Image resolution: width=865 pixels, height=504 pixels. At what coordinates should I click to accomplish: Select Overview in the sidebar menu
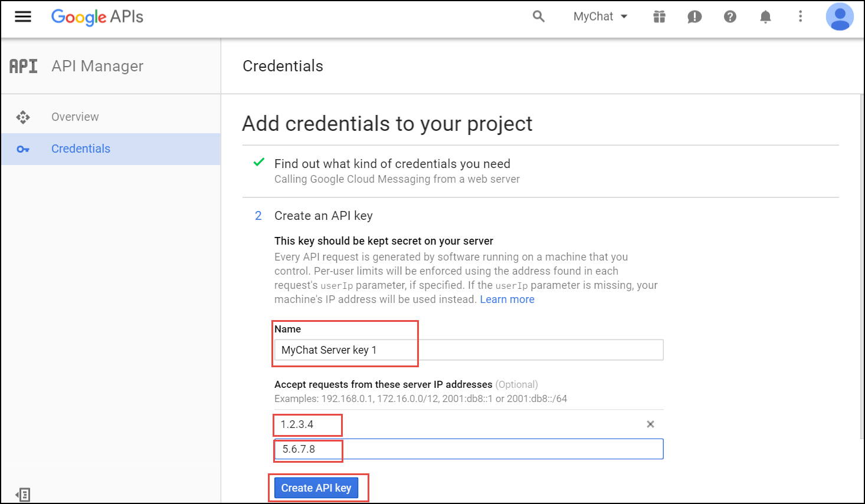click(x=75, y=117)
